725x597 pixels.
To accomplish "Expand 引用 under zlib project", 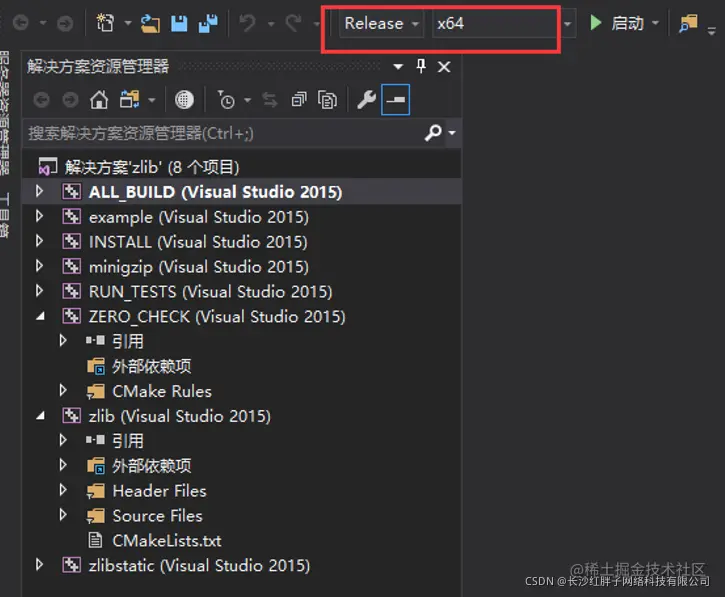I will click(63, 440).
